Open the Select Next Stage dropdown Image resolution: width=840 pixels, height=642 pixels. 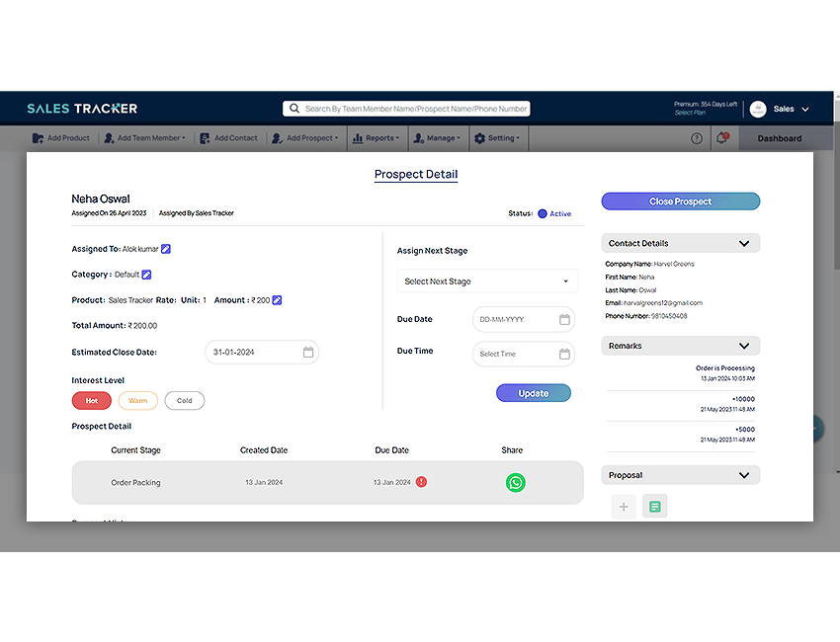(x=487, y=281)
